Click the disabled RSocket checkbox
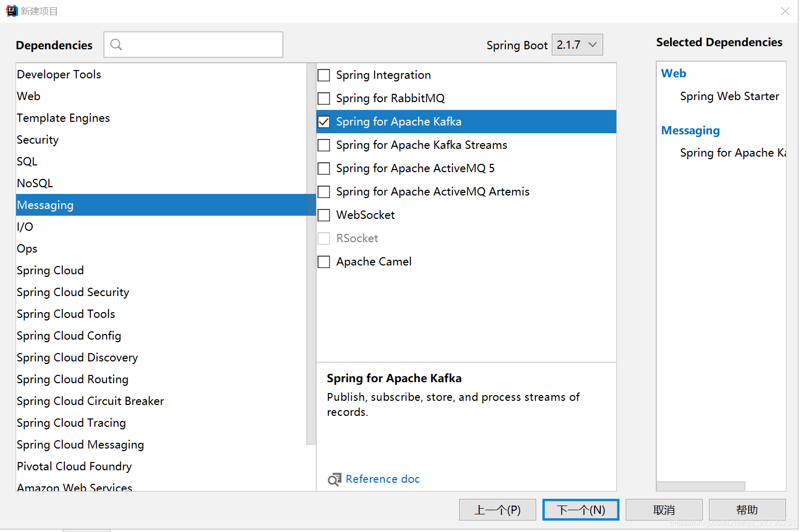800x532 pixels. [324, 239]
